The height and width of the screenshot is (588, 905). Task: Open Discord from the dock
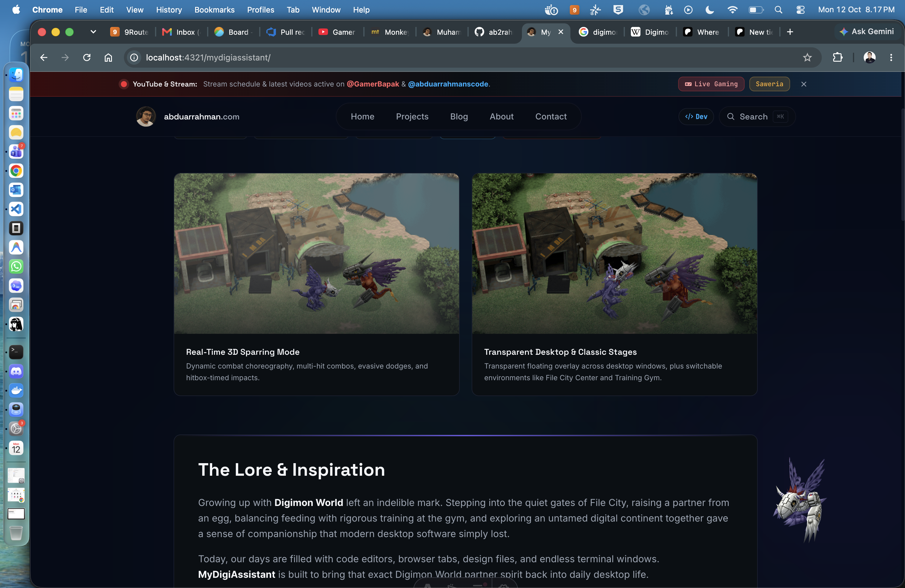[16, 371]
